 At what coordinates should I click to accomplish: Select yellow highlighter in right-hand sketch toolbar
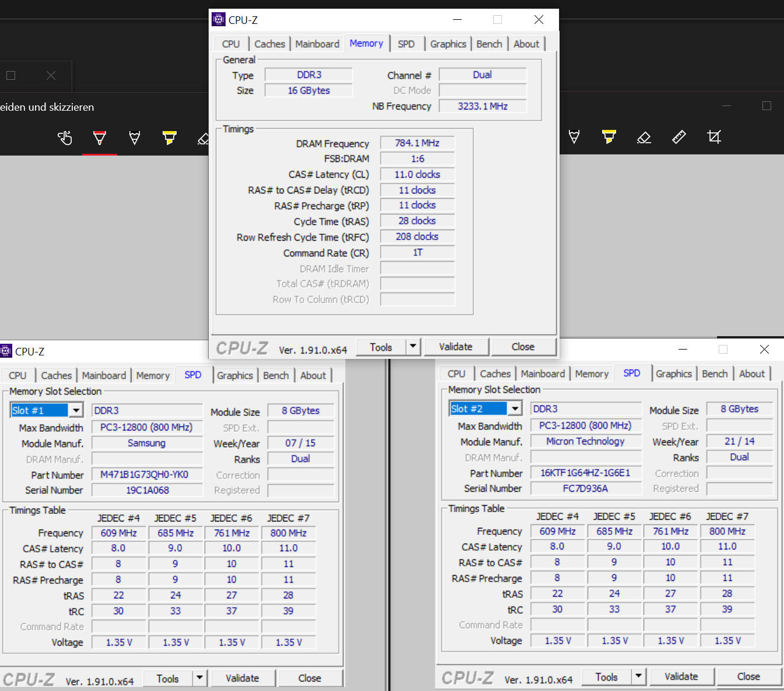pos(609,137)
